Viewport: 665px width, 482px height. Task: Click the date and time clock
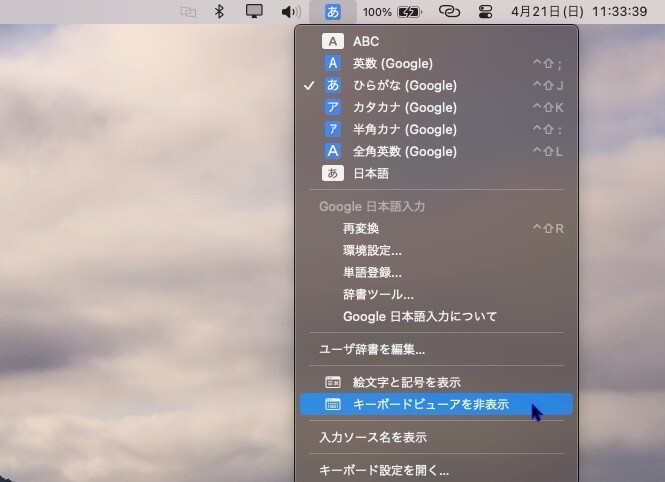click(x=579, y=11)
